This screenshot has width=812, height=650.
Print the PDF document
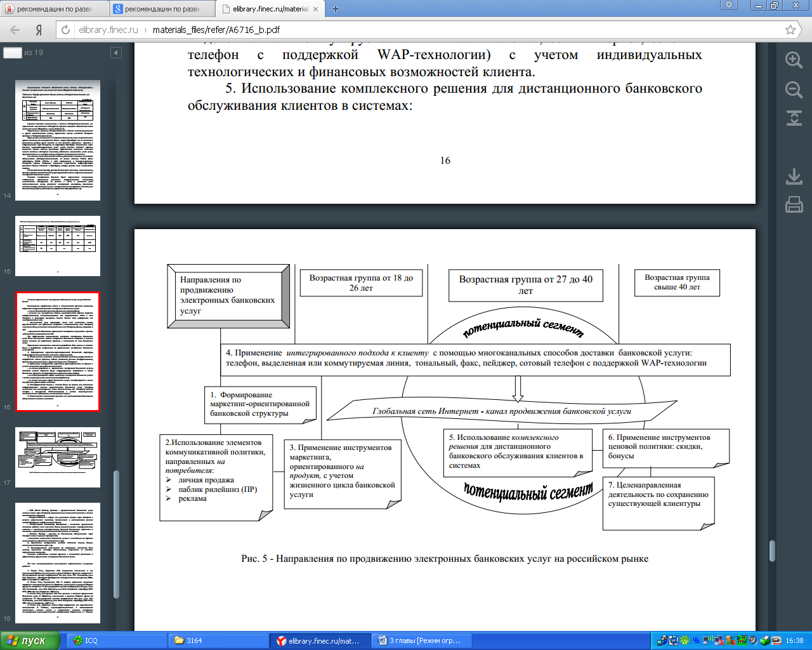[x=794, y=204]
